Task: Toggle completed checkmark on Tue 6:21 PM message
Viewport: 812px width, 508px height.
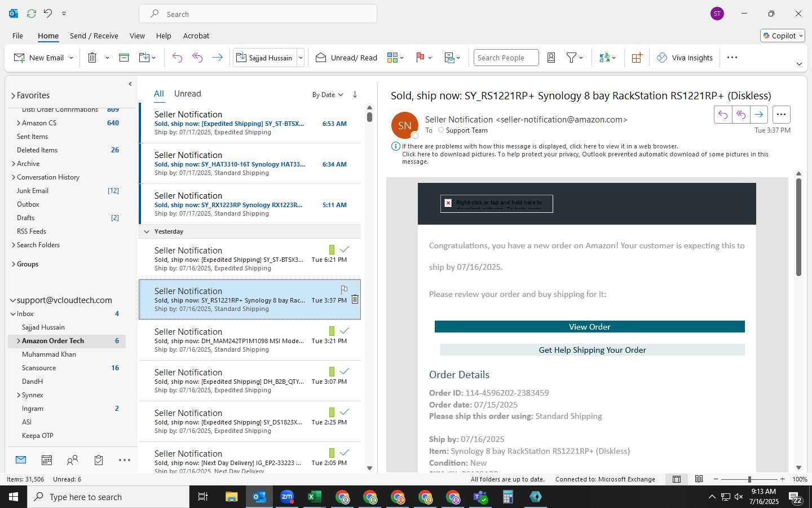Action: click(345, 249)
